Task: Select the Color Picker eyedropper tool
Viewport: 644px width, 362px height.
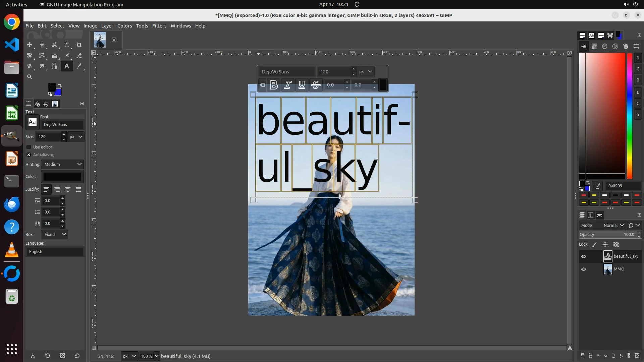Action: [x=79, y=66]
